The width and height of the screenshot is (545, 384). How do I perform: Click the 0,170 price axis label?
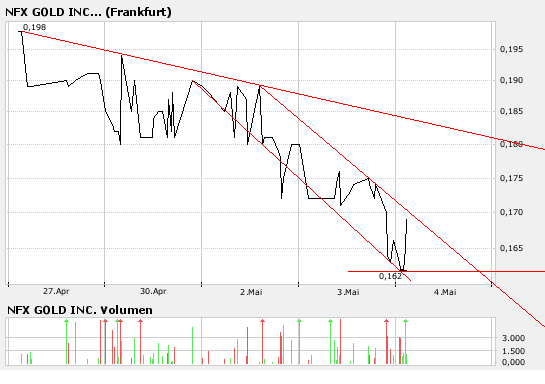pyautogui.click(x=511, y=212)
